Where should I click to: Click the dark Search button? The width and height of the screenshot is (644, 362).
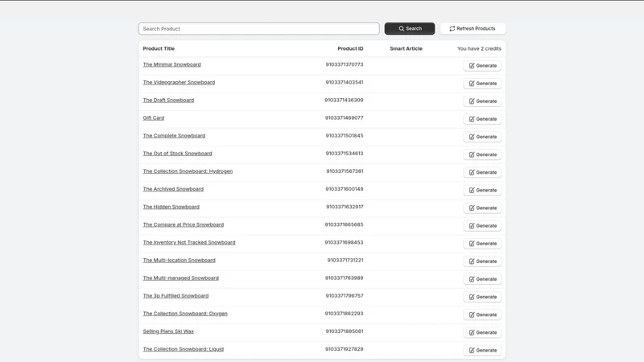(x=410, y=29)
